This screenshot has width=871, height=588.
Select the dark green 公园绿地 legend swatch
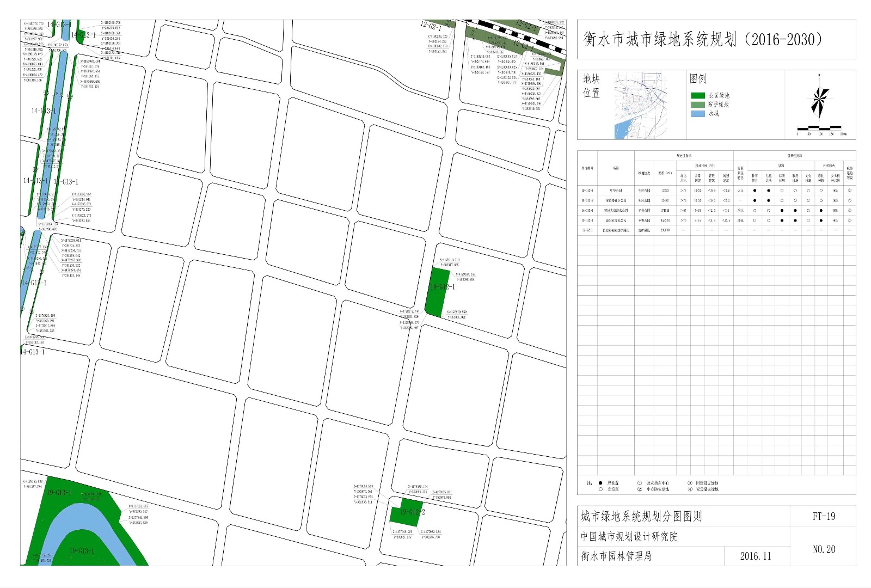point(698,96)
